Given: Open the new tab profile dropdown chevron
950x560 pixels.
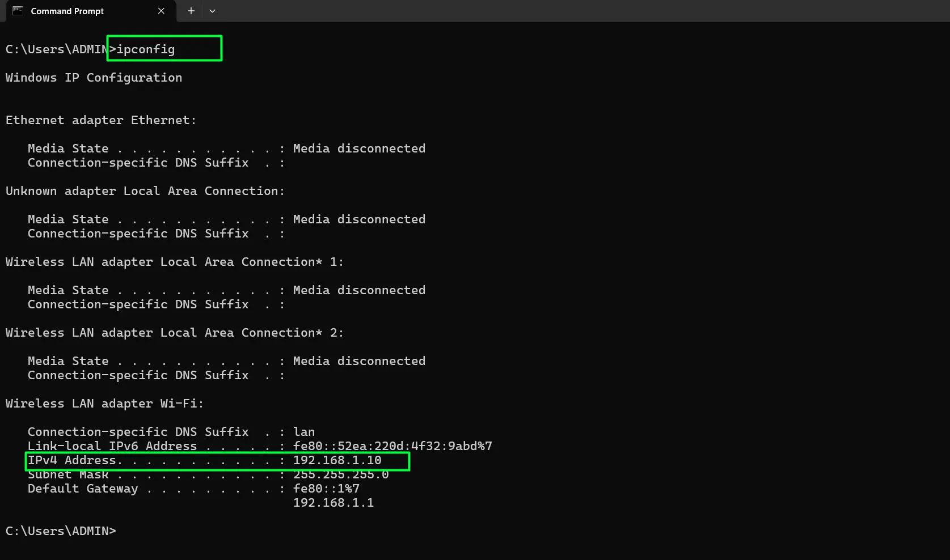Looking at the screenshot, I should pos(212,11).
